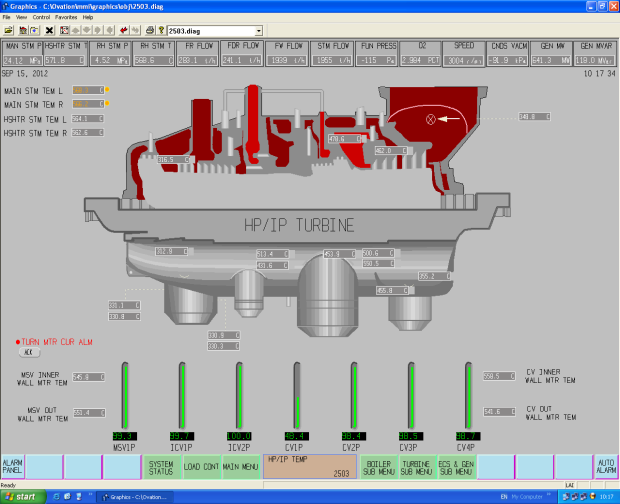
Task: Go to MAIN MENU
Action: (240, 467)
